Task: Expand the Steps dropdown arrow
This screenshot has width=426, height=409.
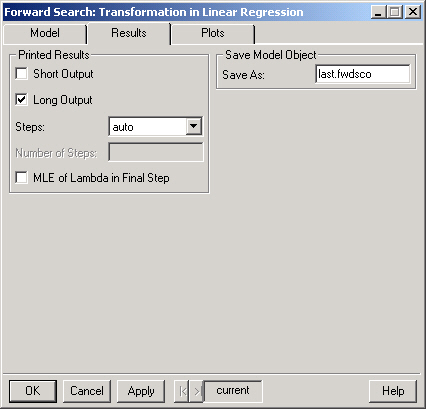Action: pos(194,126)
